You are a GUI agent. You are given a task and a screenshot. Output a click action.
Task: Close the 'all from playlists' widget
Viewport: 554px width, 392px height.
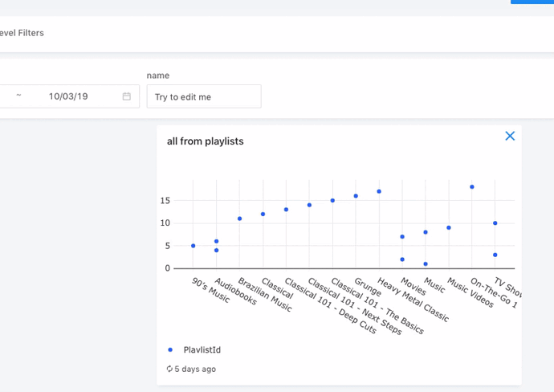tap(510, 136)
